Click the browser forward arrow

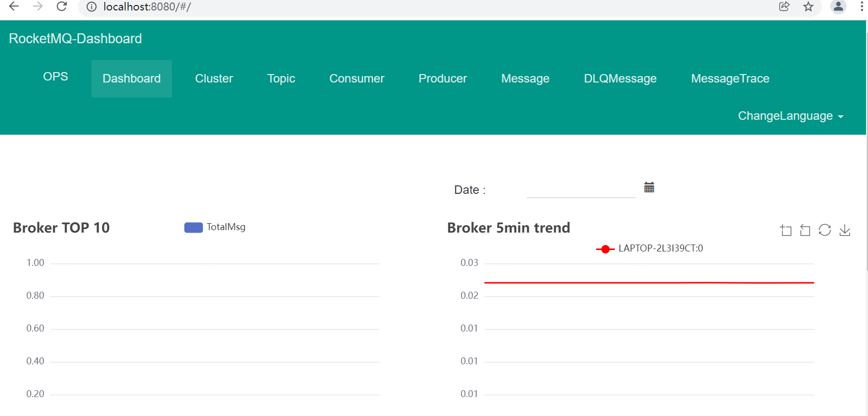tap(38, 6)
